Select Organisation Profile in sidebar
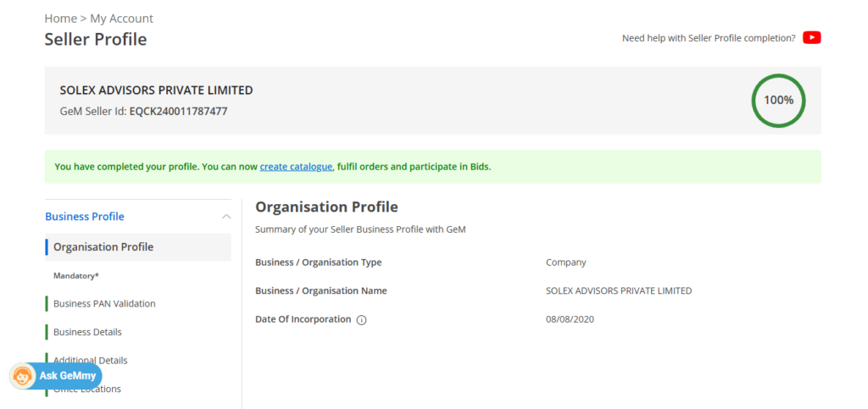Screen dimensions: 868x409 click(138, 247)
